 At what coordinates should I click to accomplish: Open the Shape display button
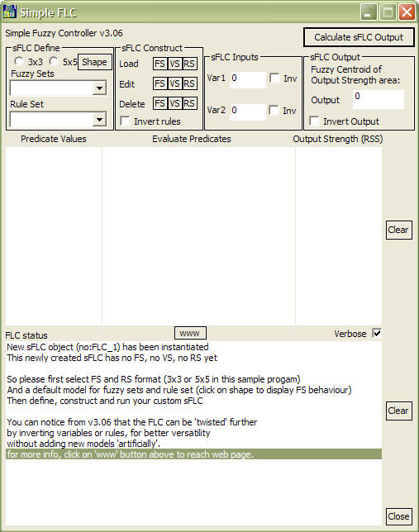95,62
